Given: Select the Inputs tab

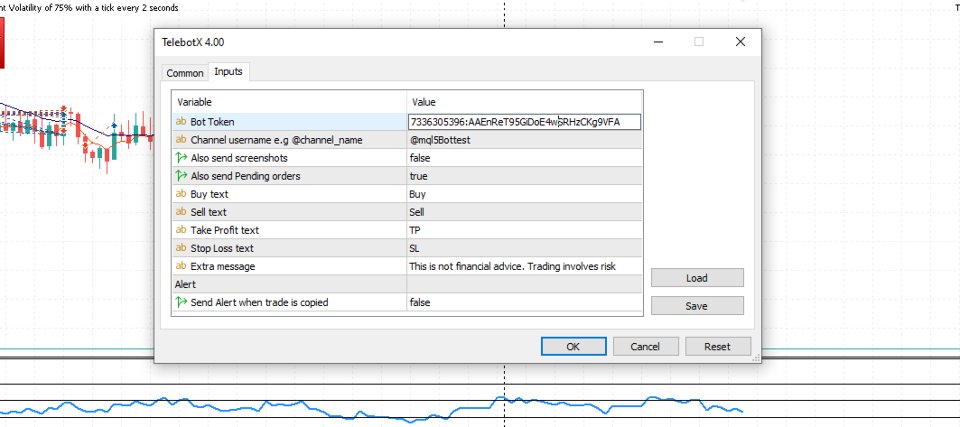Looking at the screenshot, I should (228, 72).
